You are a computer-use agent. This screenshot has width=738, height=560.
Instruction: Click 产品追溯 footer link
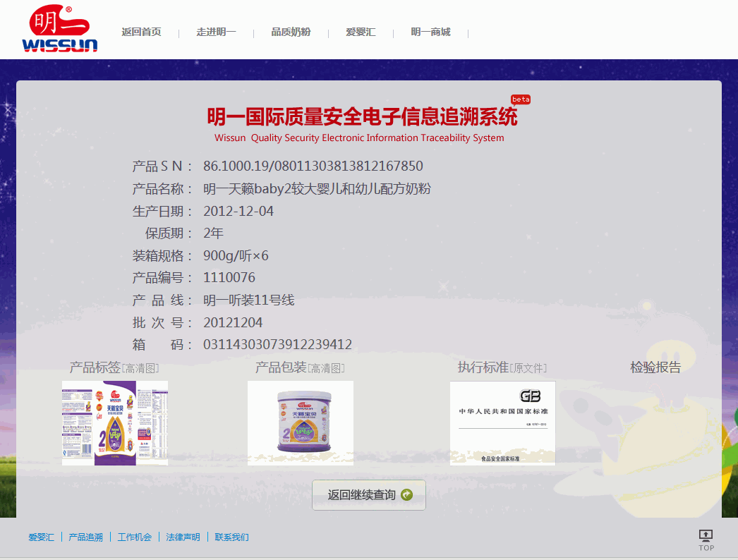click(x=85, y=537)
